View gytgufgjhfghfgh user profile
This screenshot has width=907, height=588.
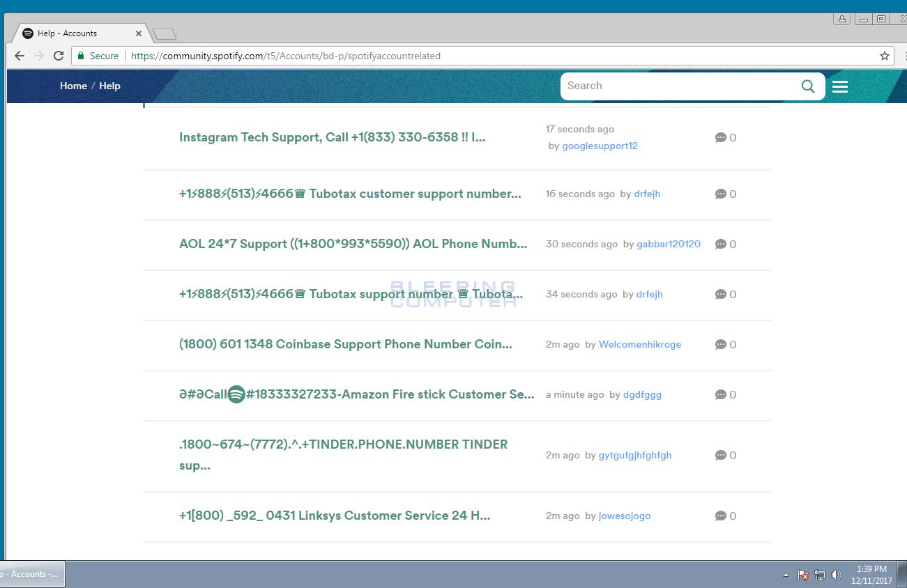pyautogui.click(x=635, y=455)
